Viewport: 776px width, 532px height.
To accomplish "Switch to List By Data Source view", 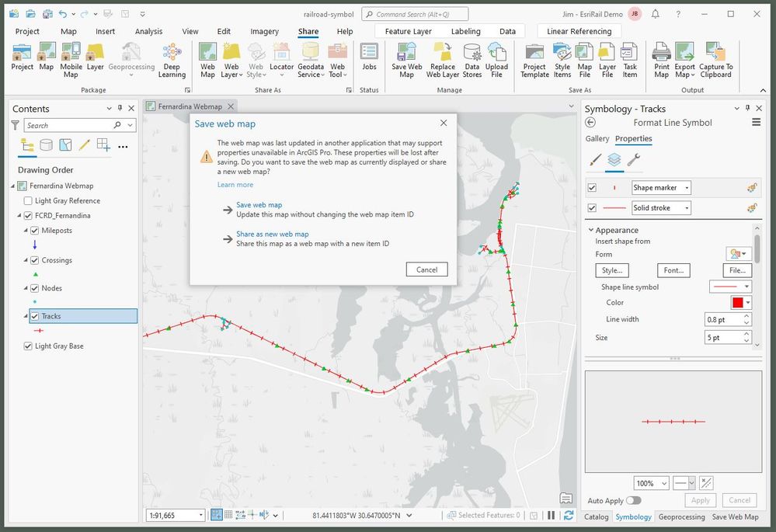I will point(46,144).
